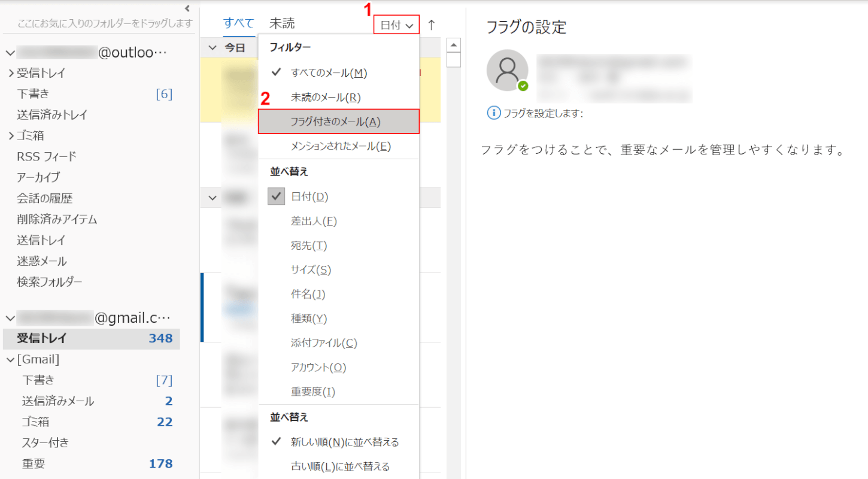Click the info icon beside フラグを設定します
This screenshot has height=479, width=868.
(x=494, y=113)
